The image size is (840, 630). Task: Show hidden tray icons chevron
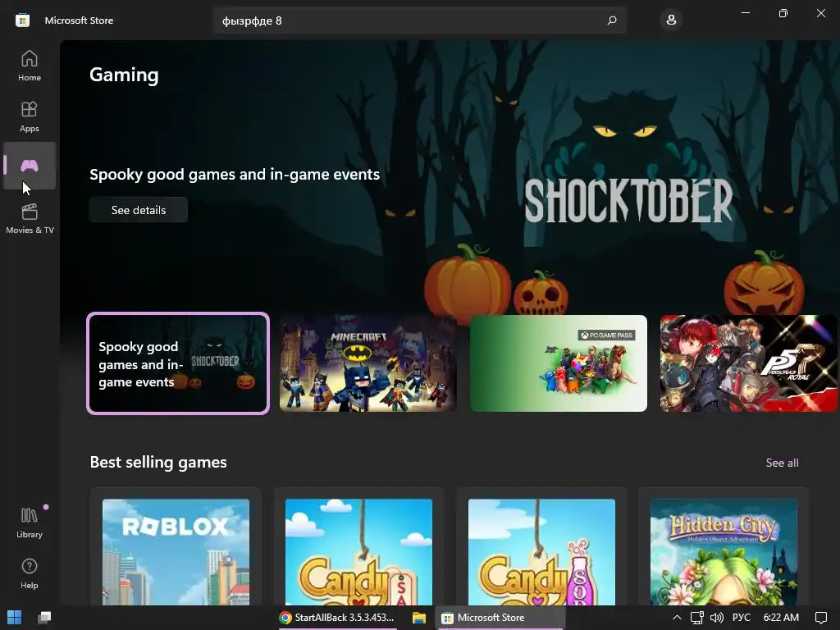[x=677, y=618]
